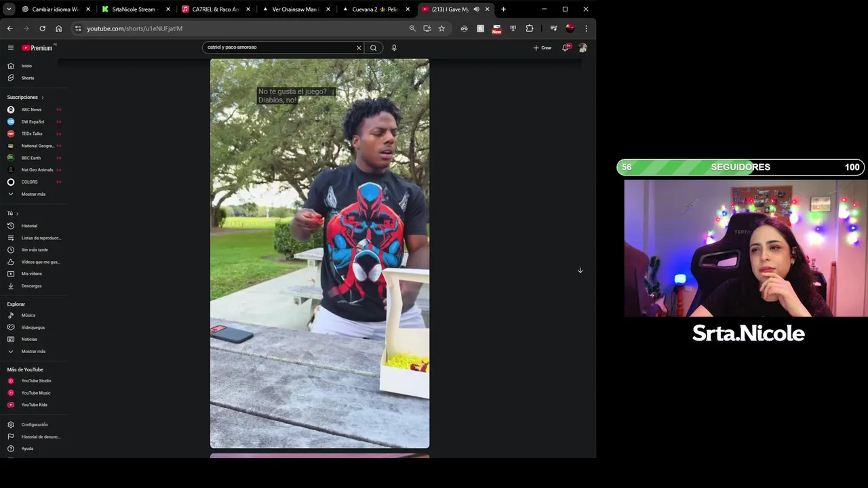The image size is (868, 488).
Task: Click the playing Shorts video
Action: point(319,253)
